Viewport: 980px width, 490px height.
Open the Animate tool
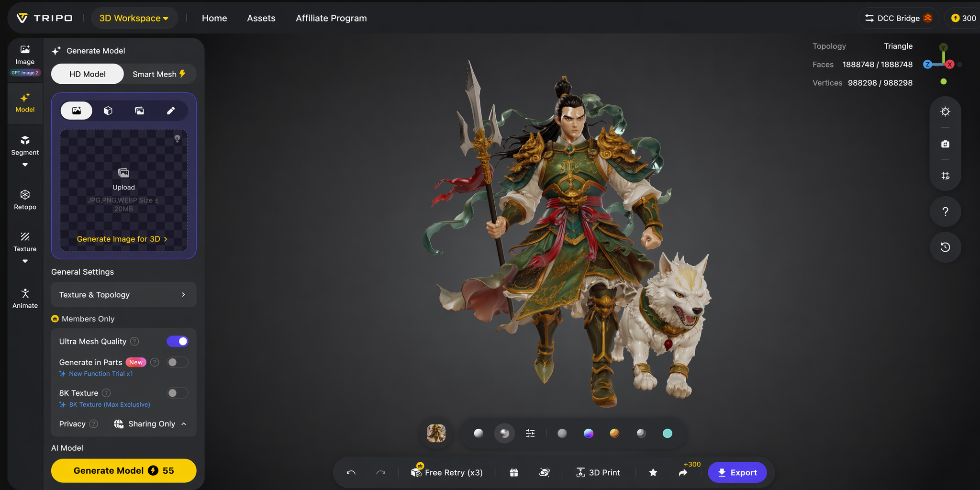pos(25,299)
